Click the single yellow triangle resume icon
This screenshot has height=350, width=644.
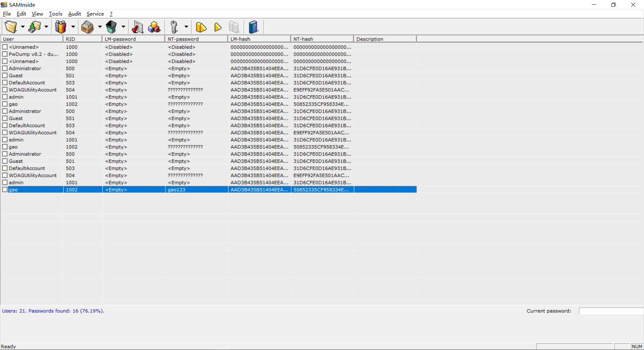click(x=218, y=27)
